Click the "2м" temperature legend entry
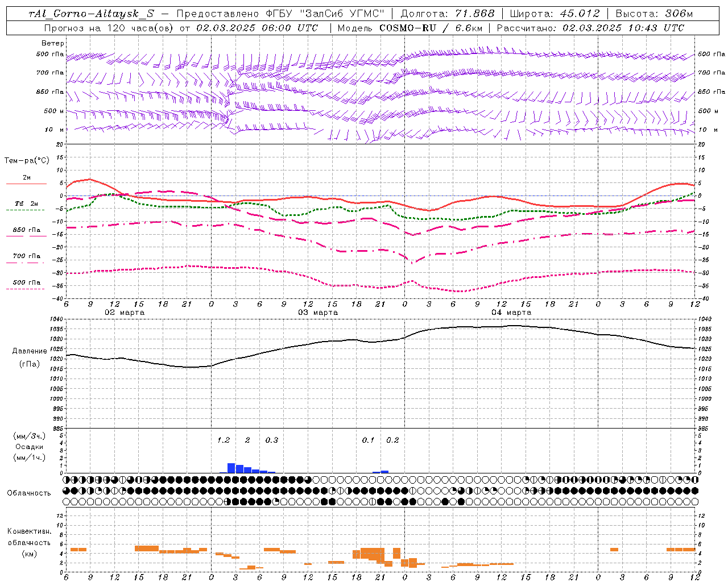 (x=27, y=178)
